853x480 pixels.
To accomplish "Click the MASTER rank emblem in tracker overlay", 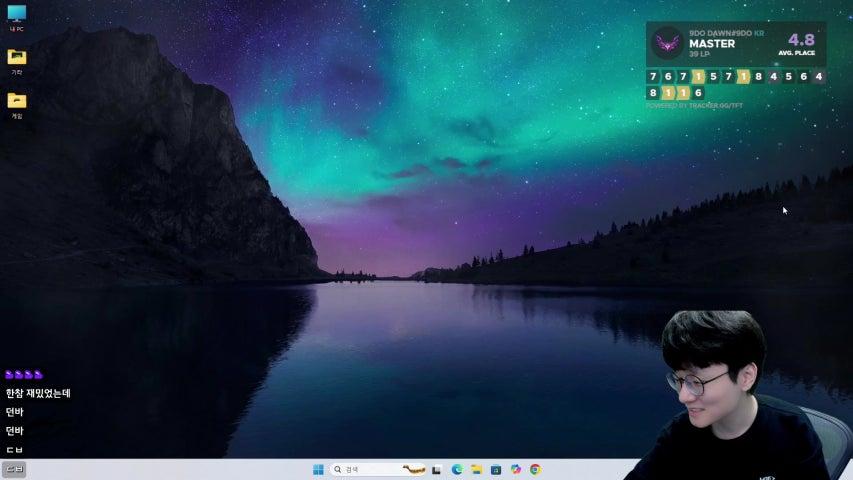I will point(667,43).
